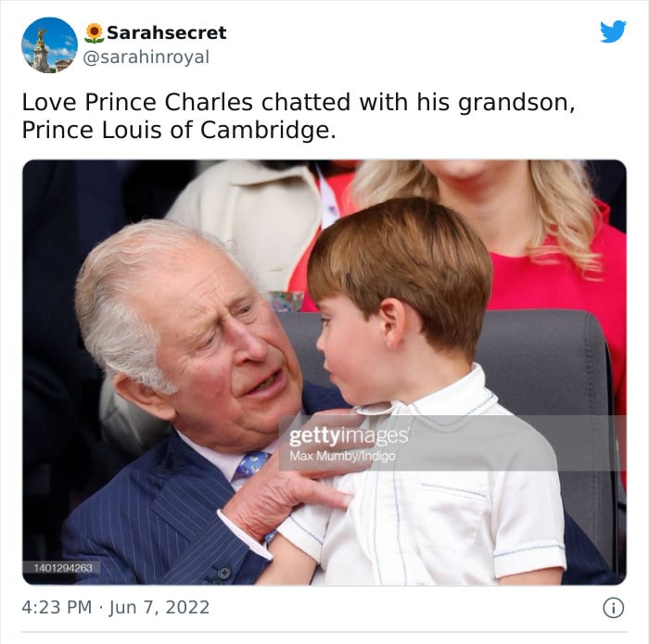
Task: Click the gettyimages watermark on the photo
Action: [x=349, y=436]
